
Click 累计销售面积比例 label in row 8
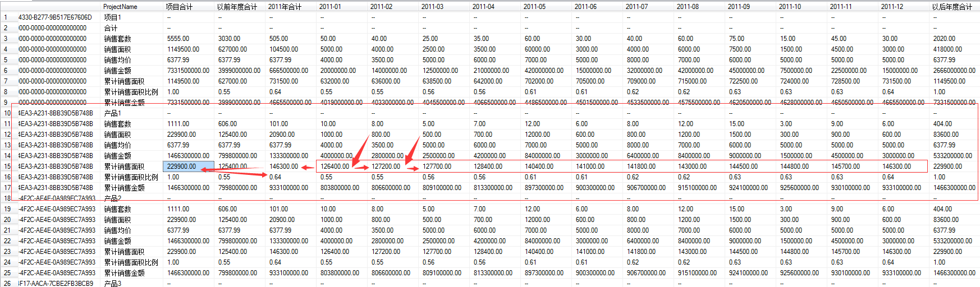(131, 92)
